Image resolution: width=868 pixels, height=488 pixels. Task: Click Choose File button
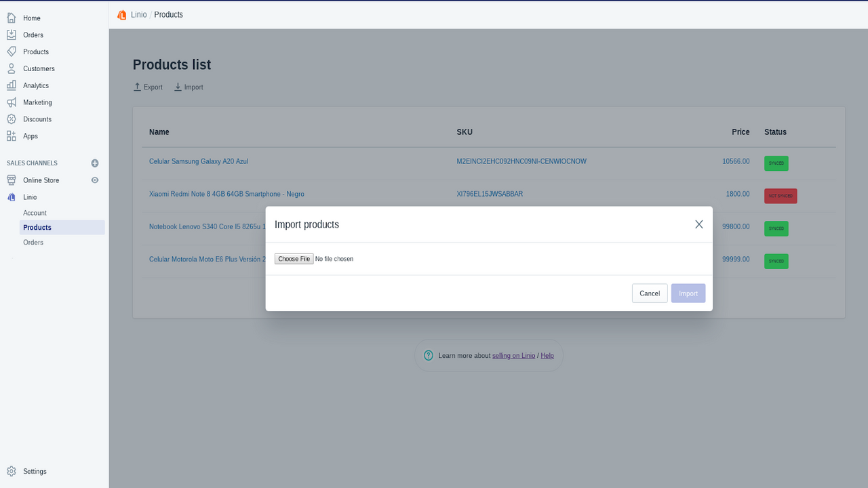(294, 259)
